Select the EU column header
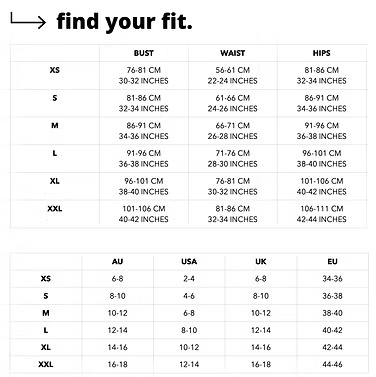The height and width of the screenshot is (377, 376). [332, 261]
